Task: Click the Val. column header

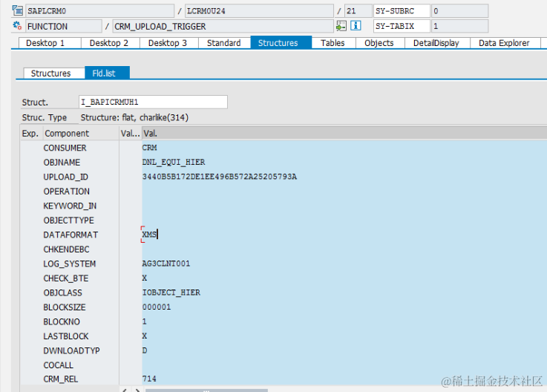Action: (344, 134)
